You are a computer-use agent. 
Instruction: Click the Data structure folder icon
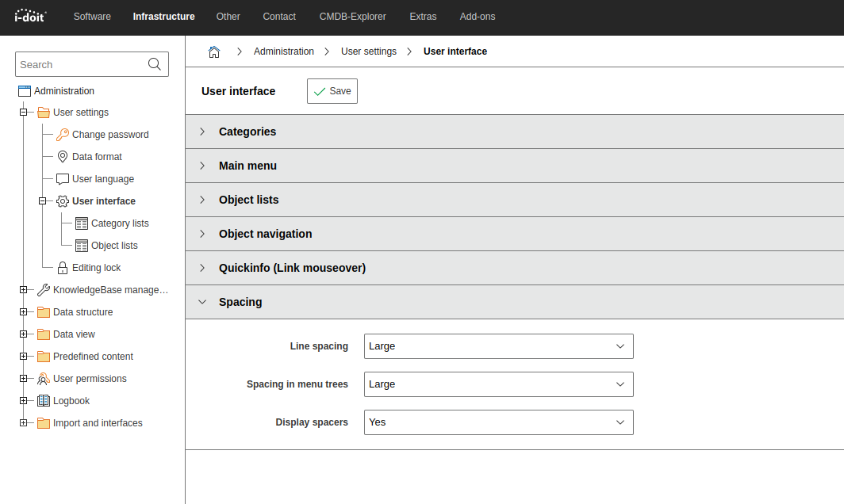point(44,312)
